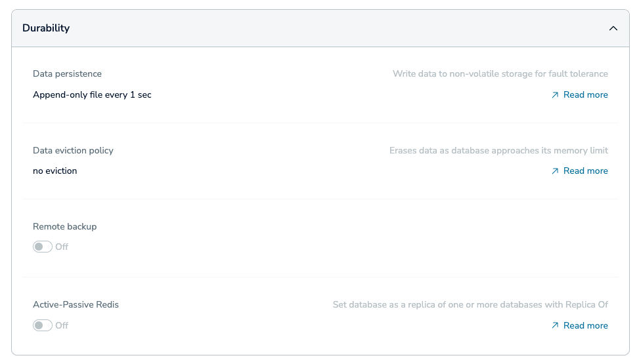The width and height of the screenshot is (639, 364).
Task: Click the Durability section header title
Action: (x=46, y=28)
